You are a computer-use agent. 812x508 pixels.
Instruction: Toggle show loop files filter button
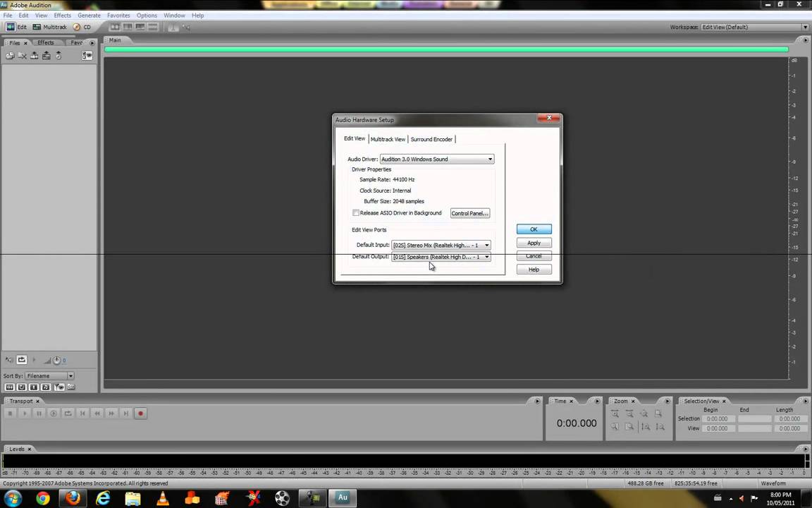tap(22, 387)
